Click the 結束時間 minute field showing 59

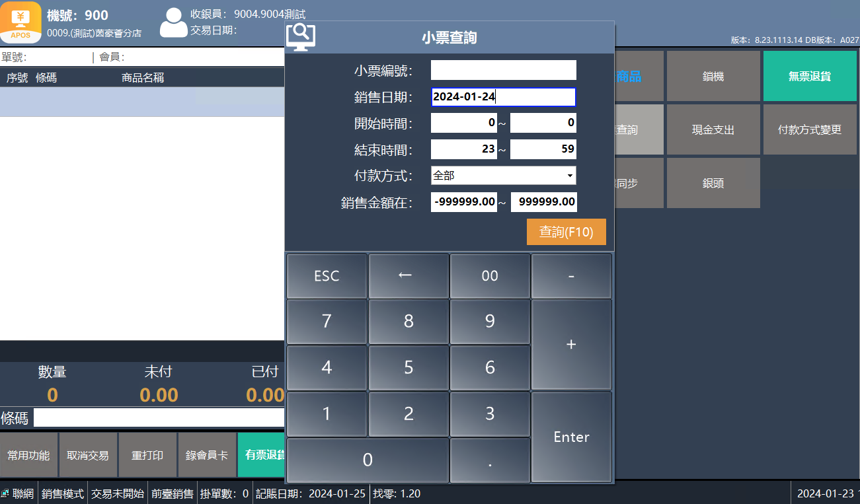click(x=543, y=149)
